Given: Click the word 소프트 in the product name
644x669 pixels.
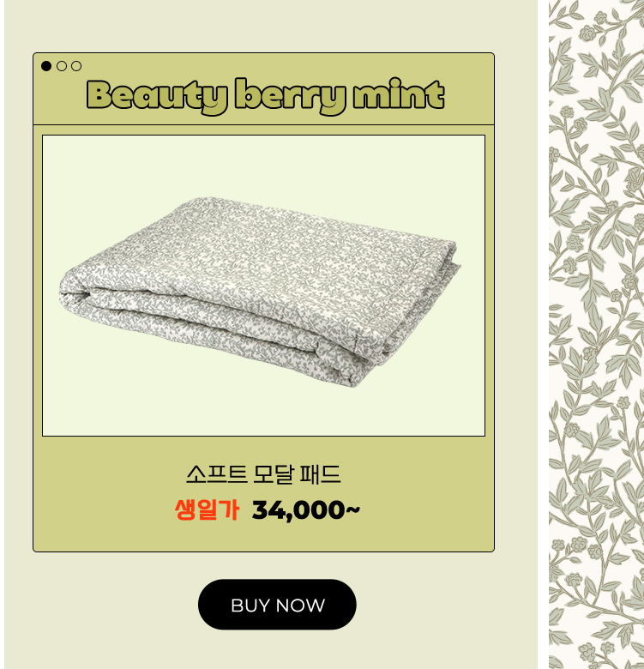Looking at the screenshot, I should click(x=216, y=474).
